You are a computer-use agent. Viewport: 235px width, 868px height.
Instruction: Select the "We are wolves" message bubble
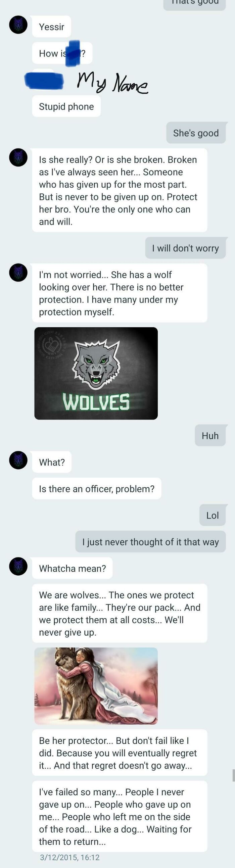120,613
